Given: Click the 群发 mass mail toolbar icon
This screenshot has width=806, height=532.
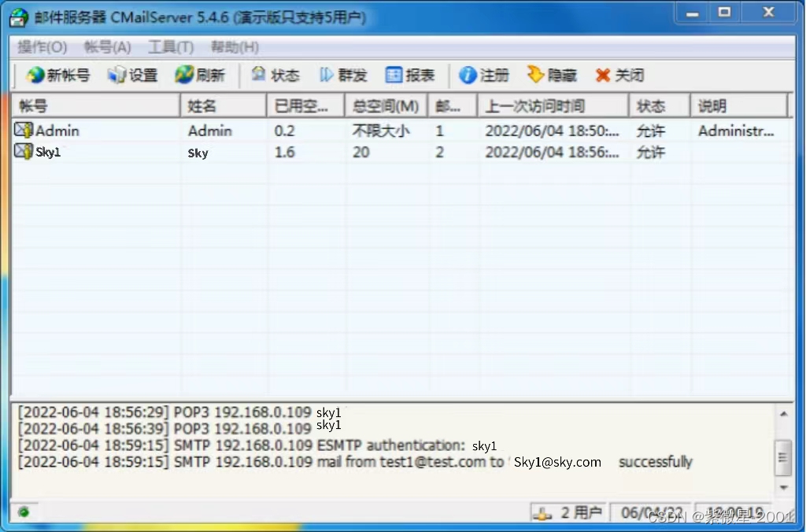Looking at the screenshot, I should click(327, 75).
